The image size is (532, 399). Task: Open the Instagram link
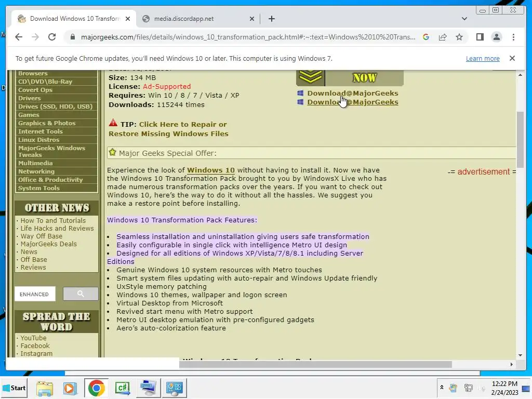tap(36, 353)
